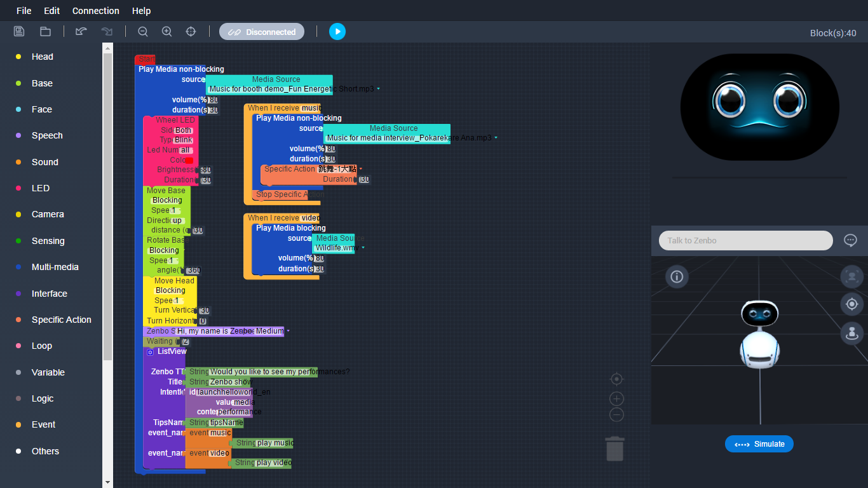Image resolution: width=868 pixels, height=488 pixels.
Task: Open the Help menu
Action: 141,11
